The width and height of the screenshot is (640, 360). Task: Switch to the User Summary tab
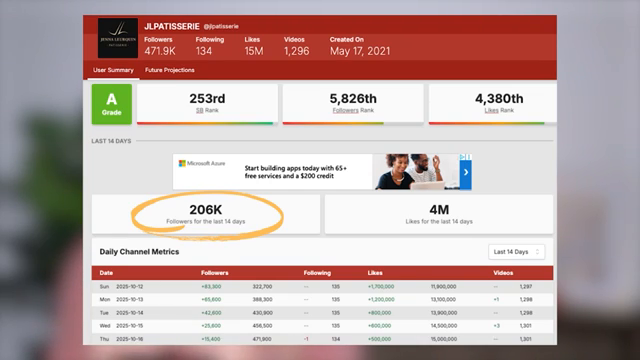113,70
